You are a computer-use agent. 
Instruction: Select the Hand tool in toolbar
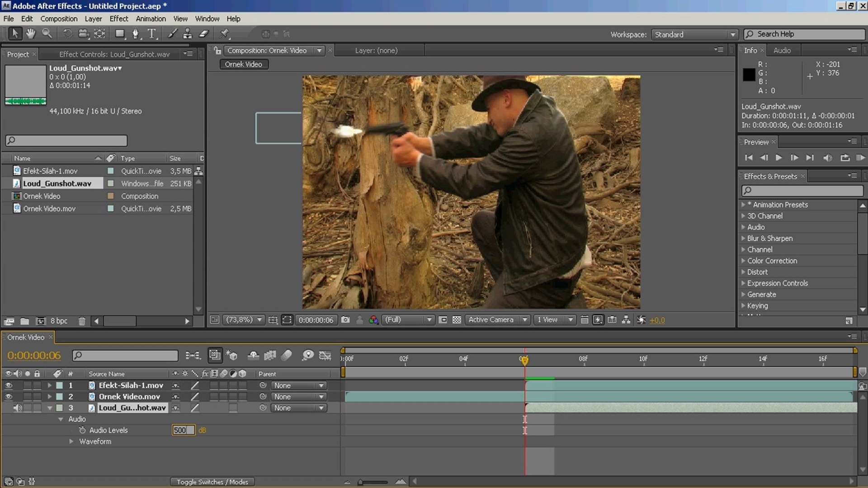pos(30,33)
